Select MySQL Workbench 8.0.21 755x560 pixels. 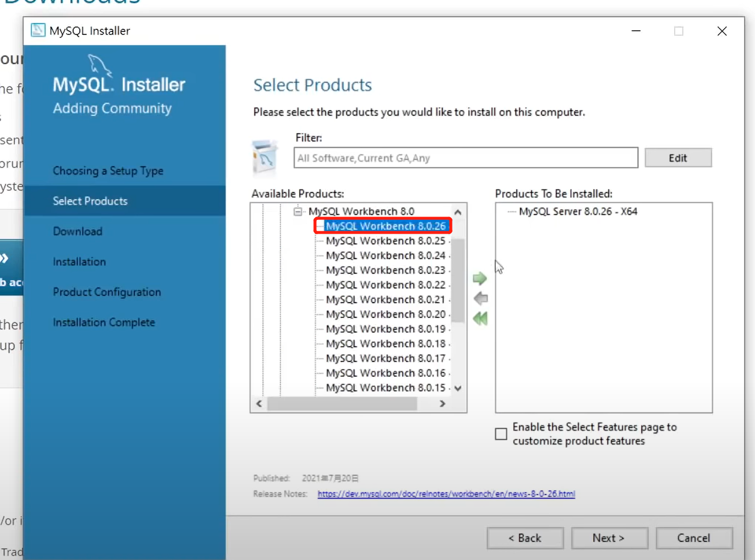click(386, 299)
